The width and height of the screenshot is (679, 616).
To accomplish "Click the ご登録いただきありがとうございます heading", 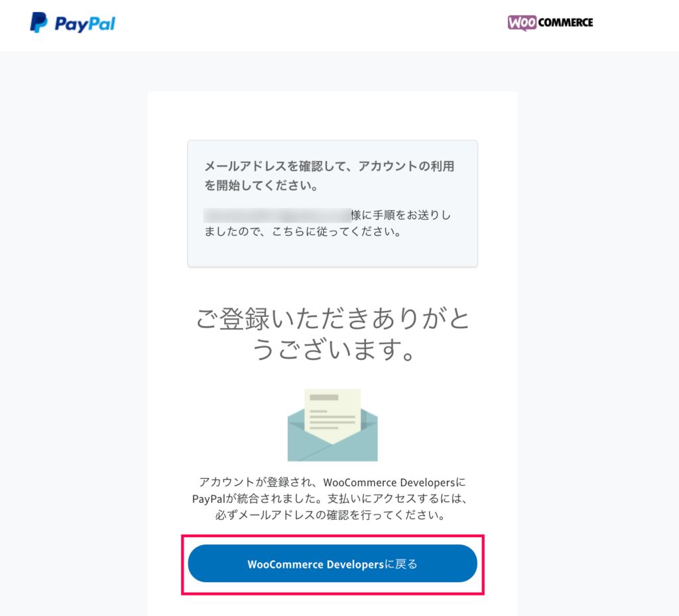I will (x=333, y=334).
